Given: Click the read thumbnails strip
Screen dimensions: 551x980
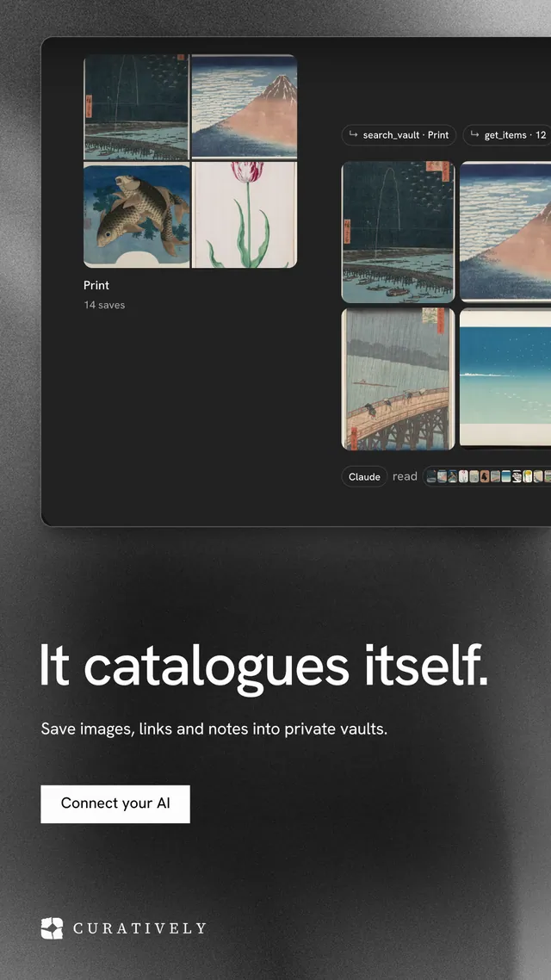Looking at the screenshot, I should pyautogui.click(x=487, y=476).
